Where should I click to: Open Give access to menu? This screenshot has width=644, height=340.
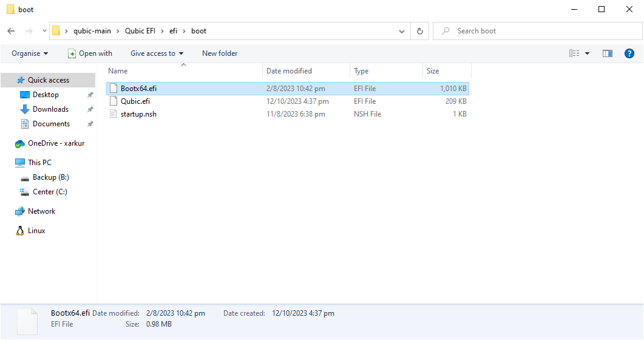tap(157, 53)
